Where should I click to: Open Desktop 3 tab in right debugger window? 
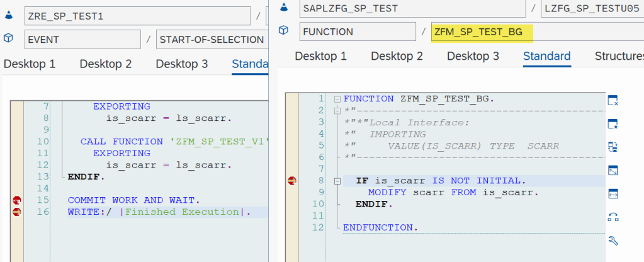coord(473,56)
